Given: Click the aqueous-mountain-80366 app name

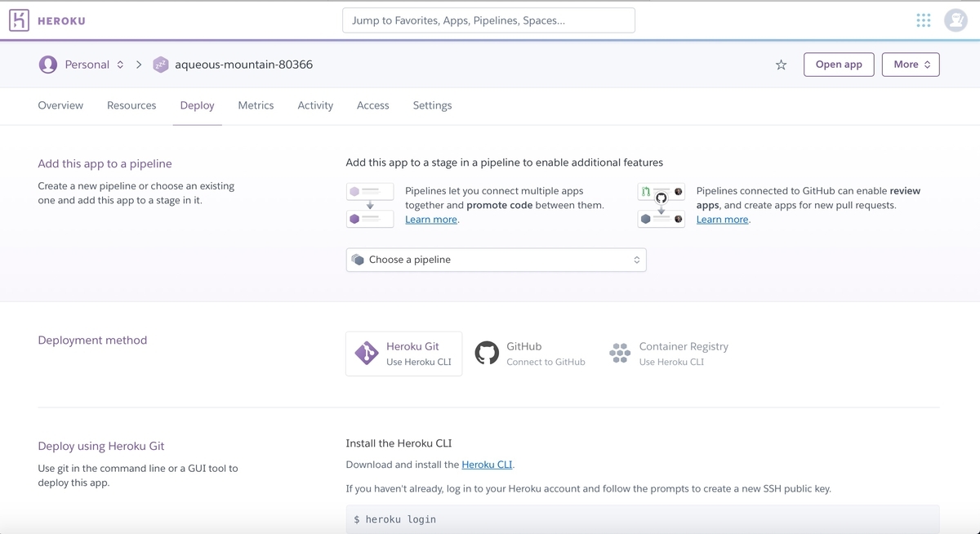Looking at the screenshot, I should (x=243, y=65).
